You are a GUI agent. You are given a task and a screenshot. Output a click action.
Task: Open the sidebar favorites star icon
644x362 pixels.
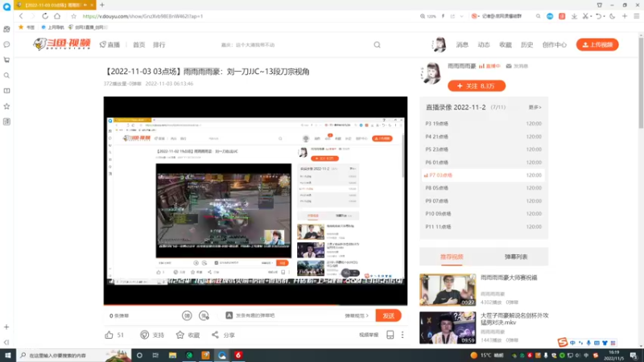tap(6, 106)
